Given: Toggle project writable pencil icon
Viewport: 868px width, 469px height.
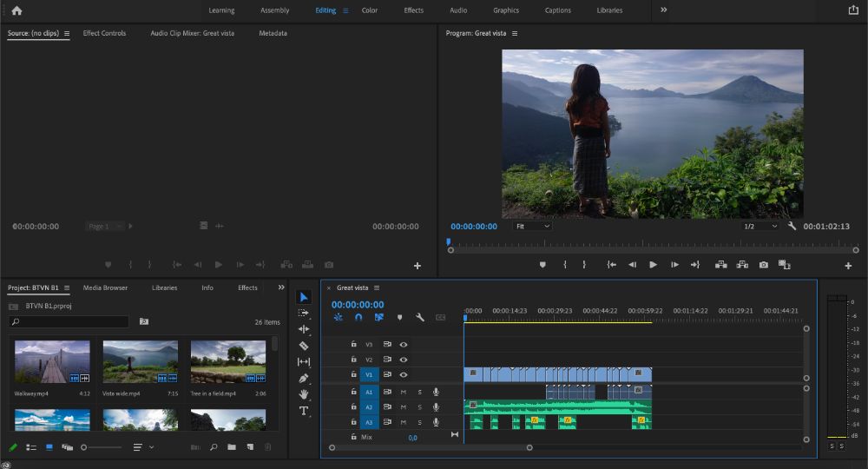Looking at the screenshot, I should (13, 446).
